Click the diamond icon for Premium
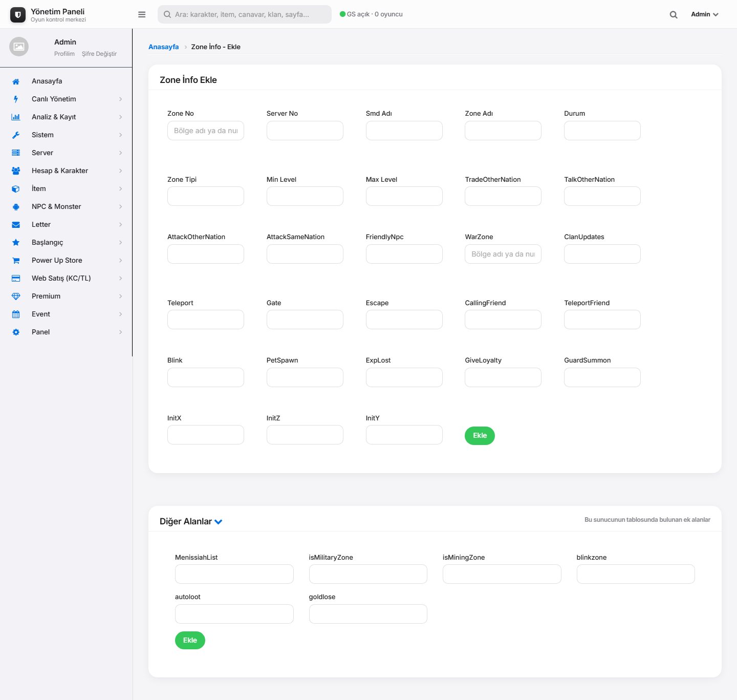Image resolution: width=737 pixels, height=700 pixels. (16, 296)
